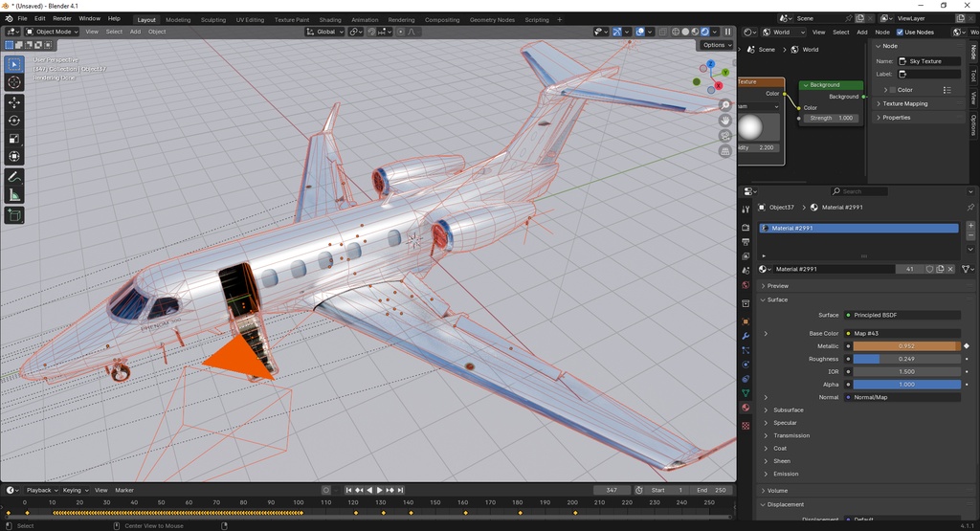
Task: Click the Options button in viewport header
Action: click(716, 45)
